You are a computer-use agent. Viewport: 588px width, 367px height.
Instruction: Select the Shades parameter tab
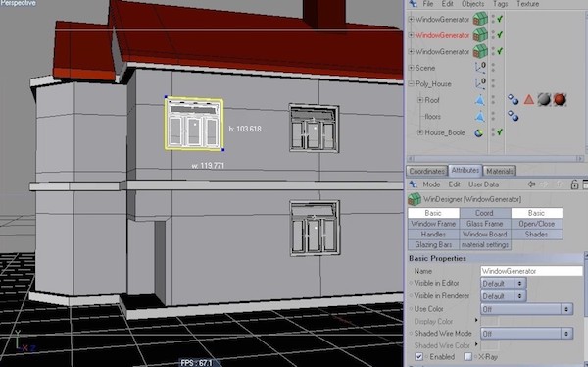(537, 234)
